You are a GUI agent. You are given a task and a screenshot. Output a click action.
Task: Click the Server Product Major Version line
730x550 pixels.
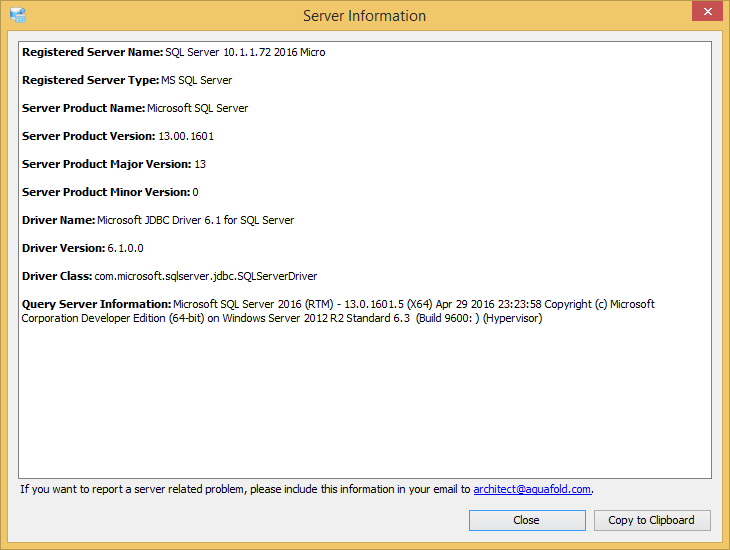pyautogui.click(x=114, y=164)
